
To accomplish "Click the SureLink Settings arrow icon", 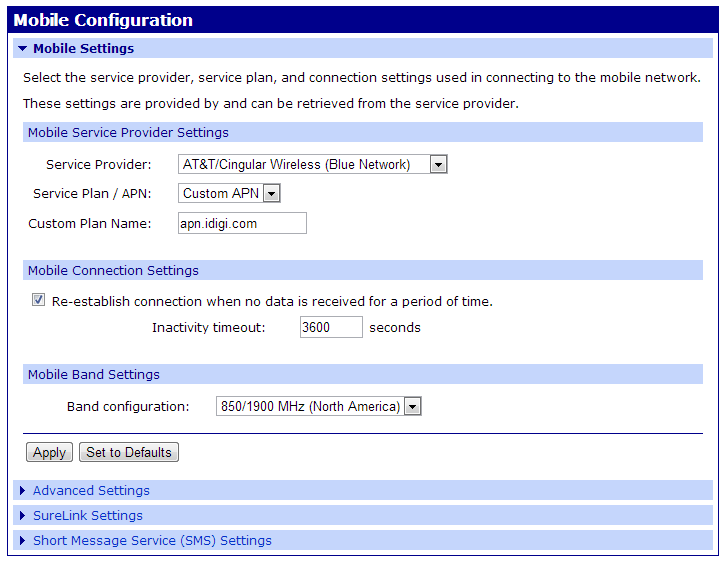I will 22,516.
